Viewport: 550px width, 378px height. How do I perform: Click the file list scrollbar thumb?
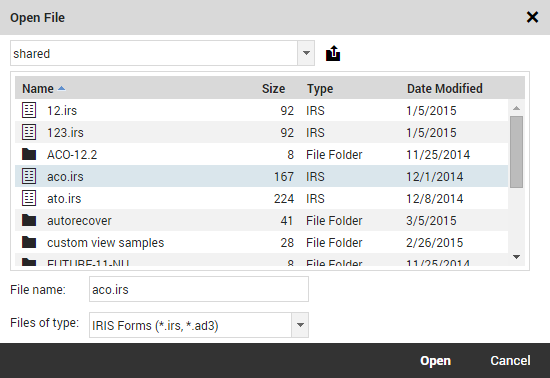516,152
